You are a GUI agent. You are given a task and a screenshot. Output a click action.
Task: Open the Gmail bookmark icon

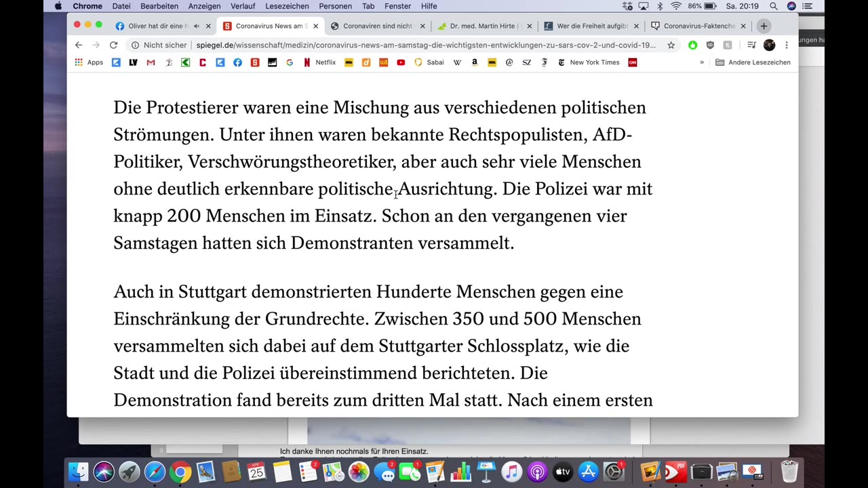tap(151, 62)
